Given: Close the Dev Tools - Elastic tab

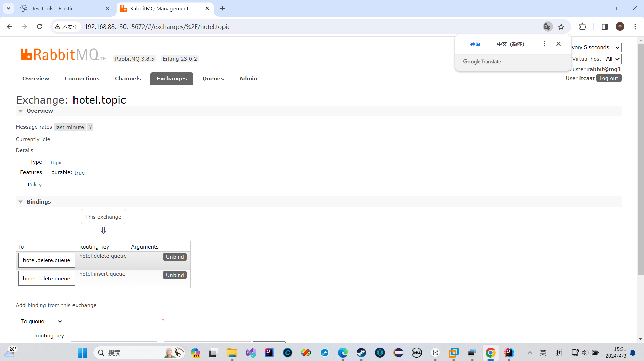Looking at the screenshot, I should [107, 8].
